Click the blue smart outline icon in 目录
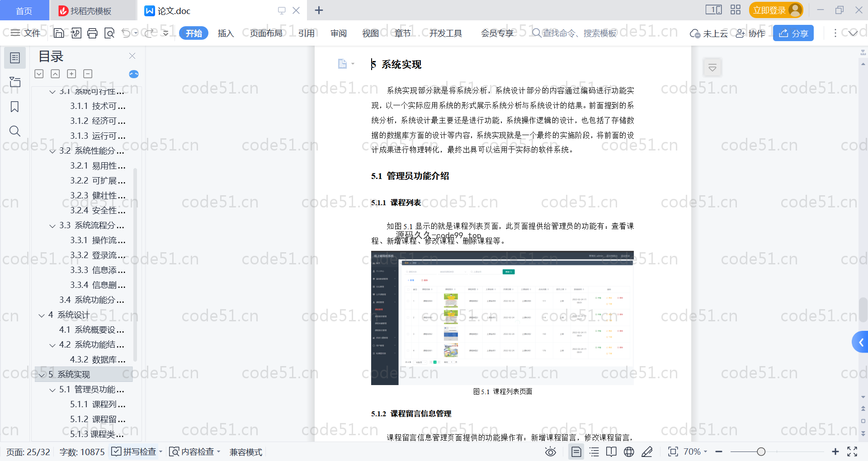 tap(134, 74)
